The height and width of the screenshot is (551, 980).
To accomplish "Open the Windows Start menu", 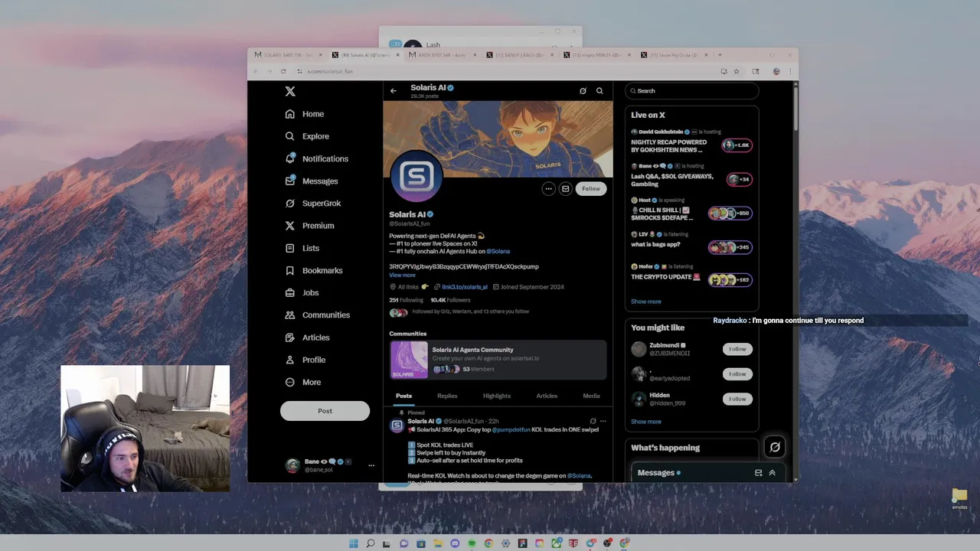I will [x=353, y=543].
